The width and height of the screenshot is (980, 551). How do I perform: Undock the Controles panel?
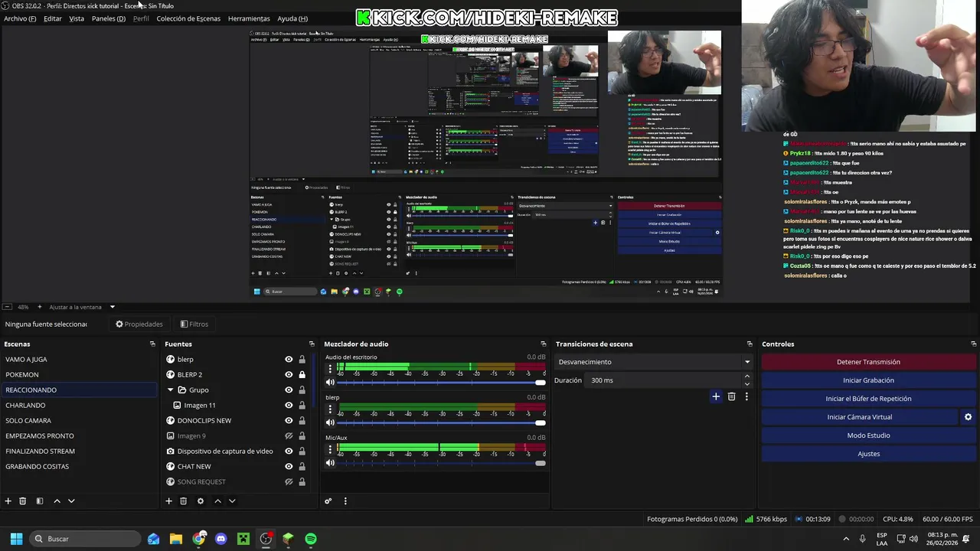point(974,344)
